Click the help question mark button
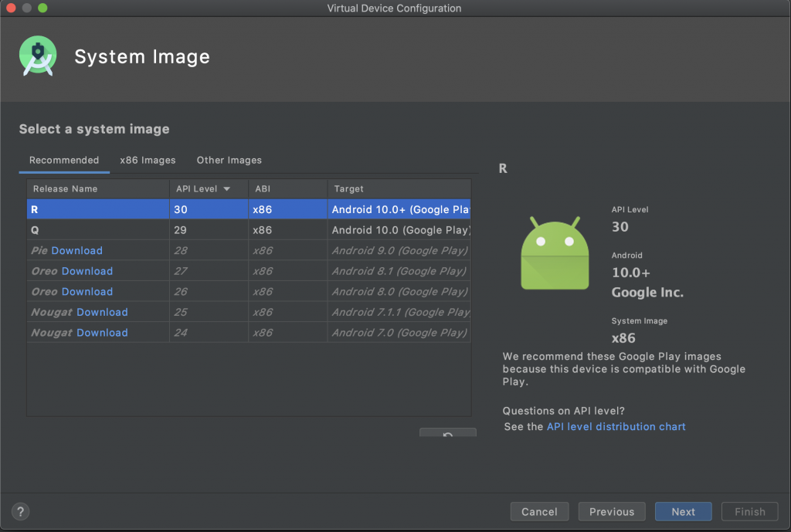The width and height of the screenshot is (791, 532). pyautogui.click(x=21, y=511)
